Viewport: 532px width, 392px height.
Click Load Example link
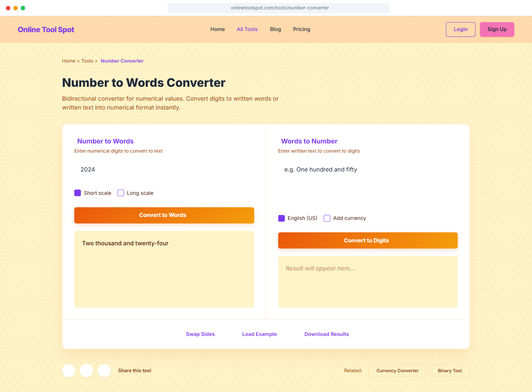(259, 334)
